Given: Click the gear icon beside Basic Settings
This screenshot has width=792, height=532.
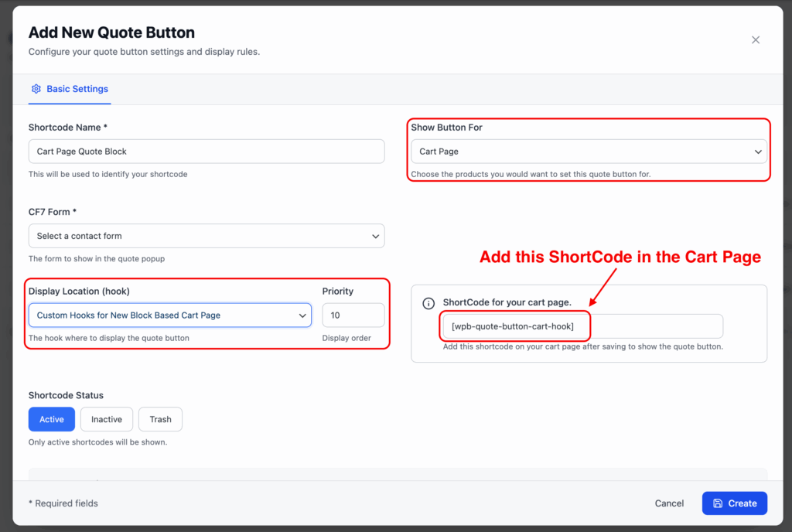Looking at the screenshot, I should [36, 89].
